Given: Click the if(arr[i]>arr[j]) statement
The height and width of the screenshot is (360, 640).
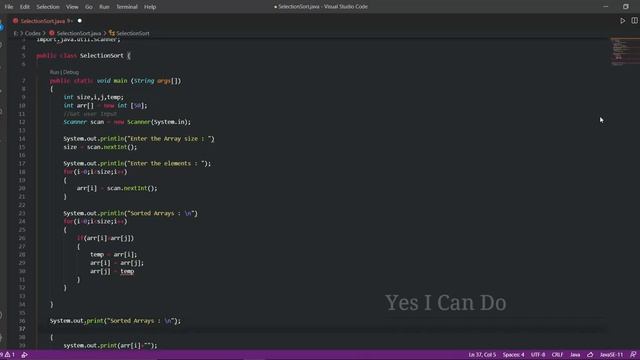Looking at the screenshot, I should click(x=105, y=238).
